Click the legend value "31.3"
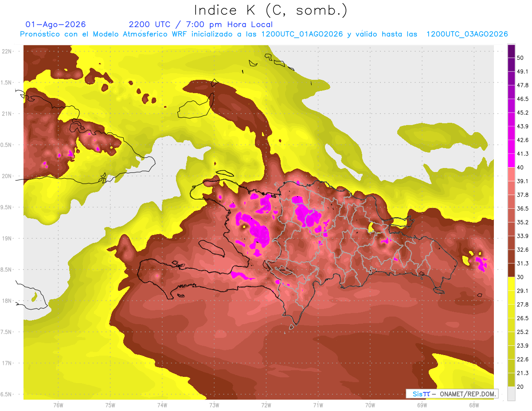The height and width of the screenshot is (411, 532). tap(523, 263)
